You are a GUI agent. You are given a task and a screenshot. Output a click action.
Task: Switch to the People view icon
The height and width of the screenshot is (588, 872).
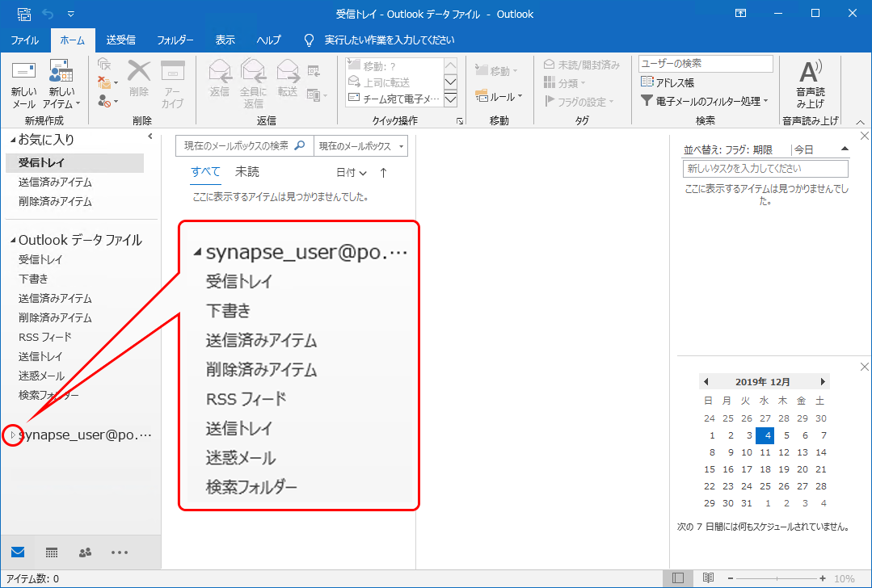[x=85, y=552]
